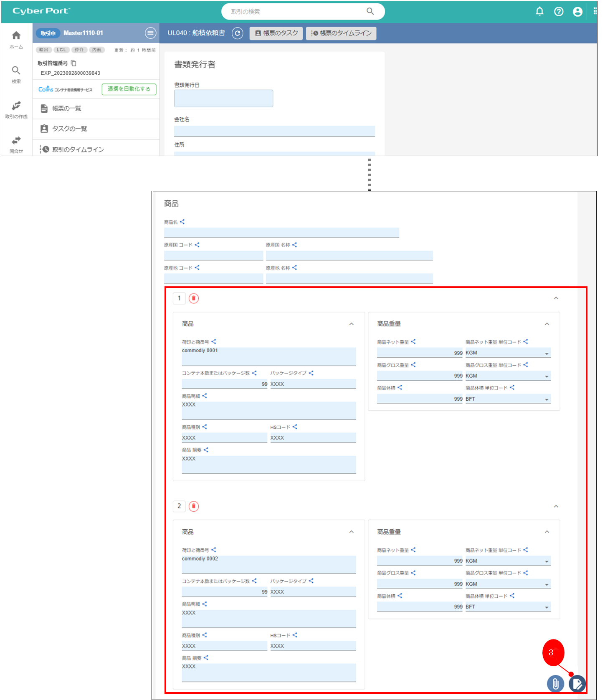The image size is (605, 700).
Task: Click the paperclip attachment button
Action: (x=555, y=684)
